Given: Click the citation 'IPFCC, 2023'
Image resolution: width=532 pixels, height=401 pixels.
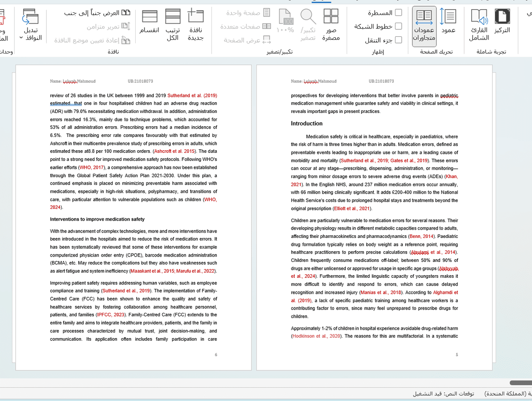Looking at the screenshot, I should 111,315.
